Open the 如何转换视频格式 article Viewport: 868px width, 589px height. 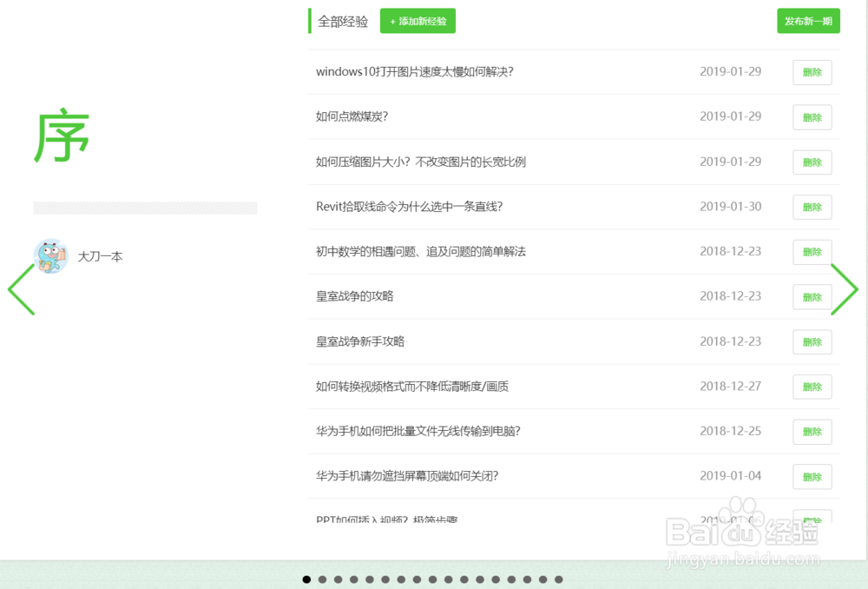(411, 386)
